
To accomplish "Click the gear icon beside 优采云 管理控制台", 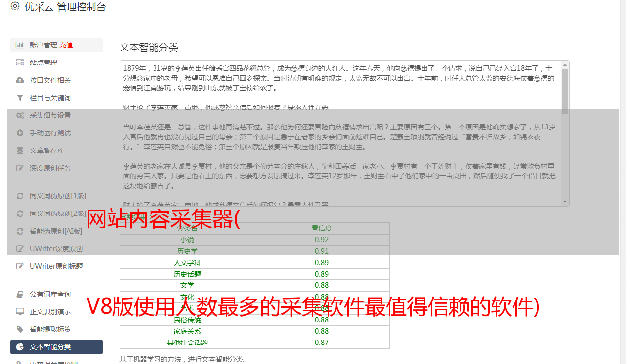I will tap(15, 6).
